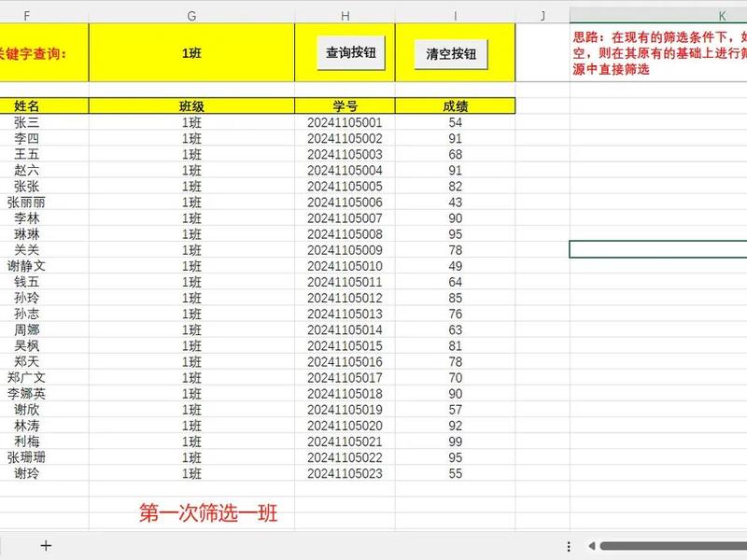The width and height of the screenshot is (747, 560).
Task: Select student ID 20241105005
Action: tap(345, 186)
